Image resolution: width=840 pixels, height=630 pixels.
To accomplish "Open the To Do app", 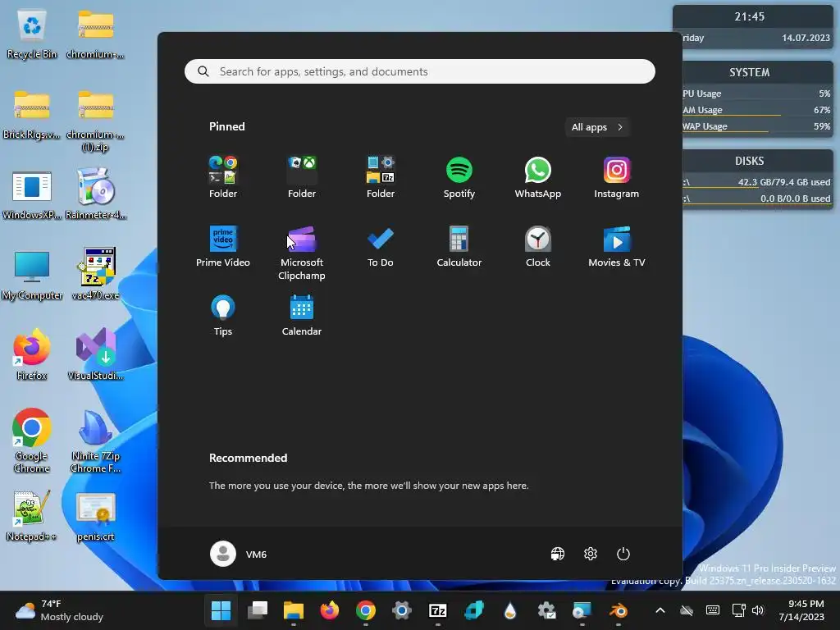I will (x=381, y=246).
